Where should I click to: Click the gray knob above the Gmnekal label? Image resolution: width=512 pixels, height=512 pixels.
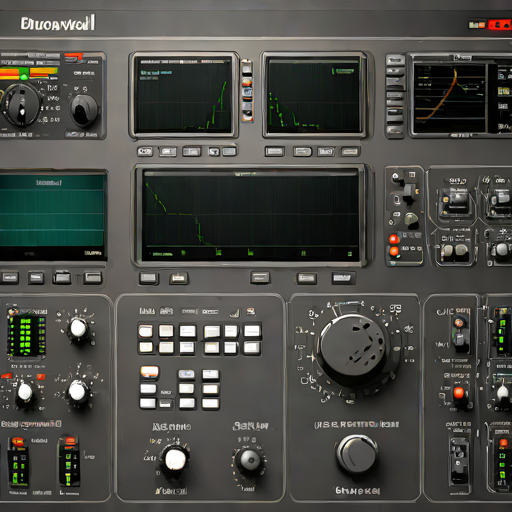tap(357, 455)
